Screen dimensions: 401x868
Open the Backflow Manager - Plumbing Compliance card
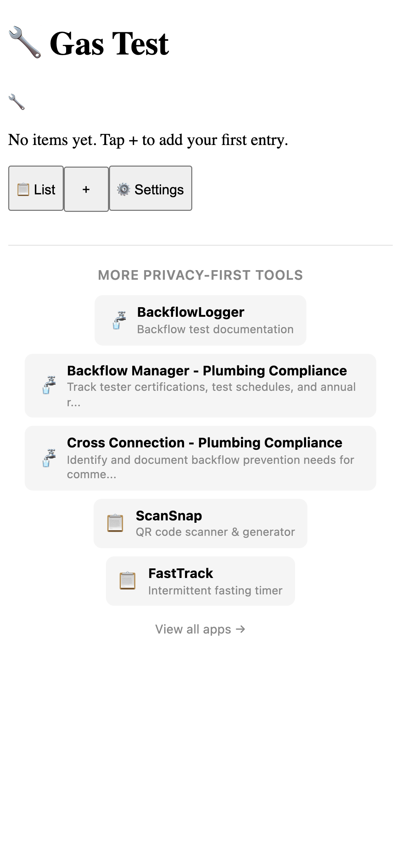pyautogui.click(x=200, y=385)
